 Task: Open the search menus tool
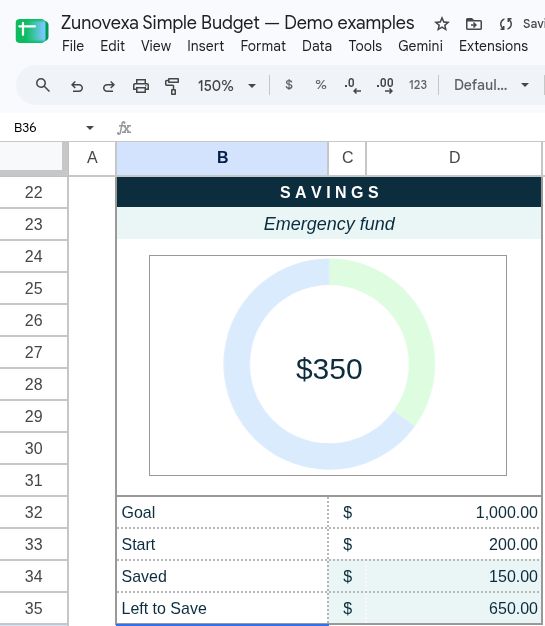pos(43,85)
